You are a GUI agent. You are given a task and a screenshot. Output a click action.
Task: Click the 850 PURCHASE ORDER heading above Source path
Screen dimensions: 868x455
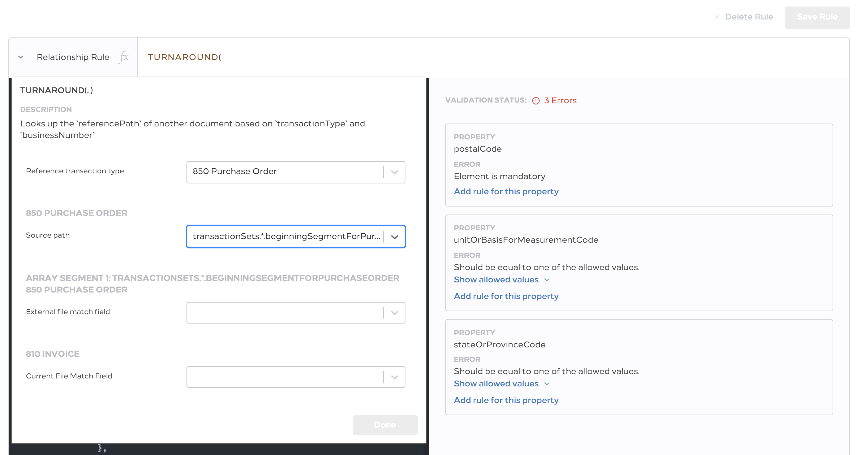[77, 213]
